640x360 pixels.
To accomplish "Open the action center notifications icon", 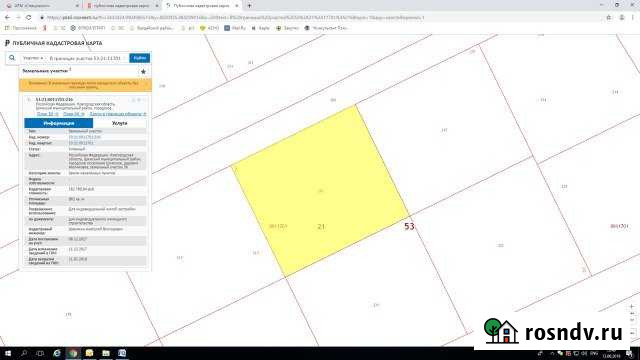I will pyautogui.click(x=630, y=353).
